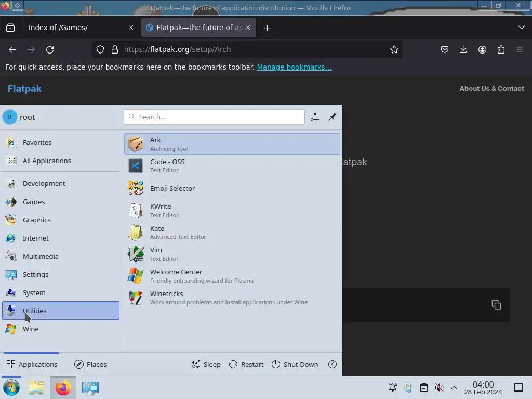
Task: Close the Index of /Games/ tab
Action: point(131,28)
